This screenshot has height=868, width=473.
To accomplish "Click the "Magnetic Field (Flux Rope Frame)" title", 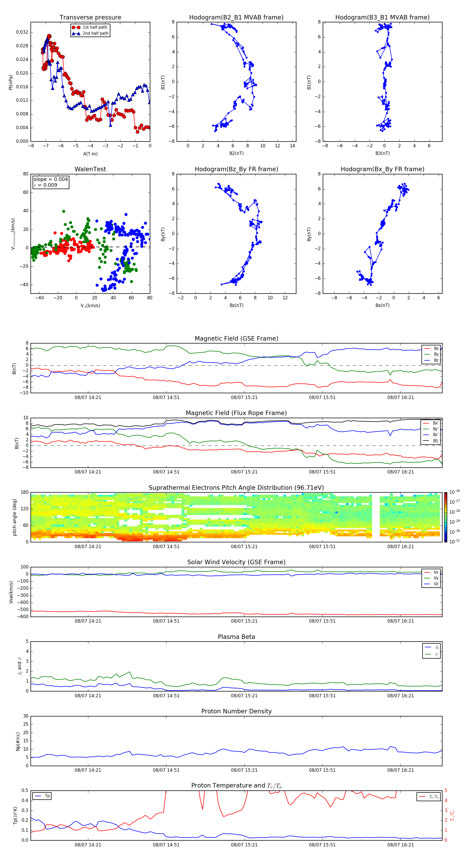I will [x=236, y=413].
